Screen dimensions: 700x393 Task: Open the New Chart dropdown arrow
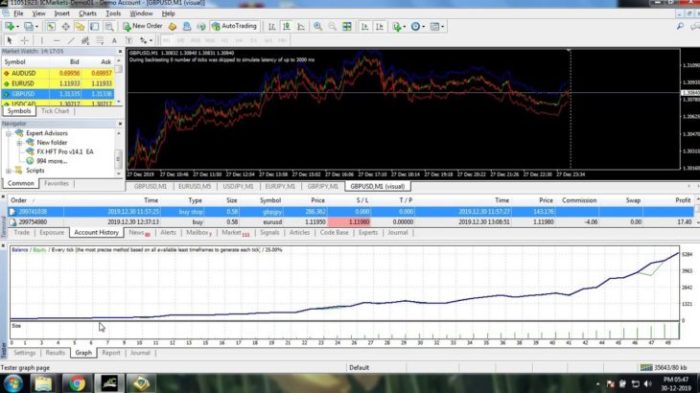[17, 27]
